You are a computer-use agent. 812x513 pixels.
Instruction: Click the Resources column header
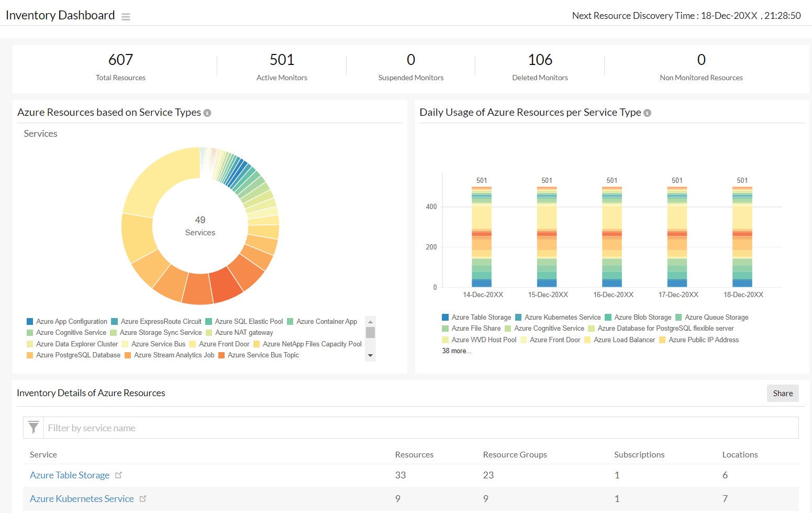(414, 455)
